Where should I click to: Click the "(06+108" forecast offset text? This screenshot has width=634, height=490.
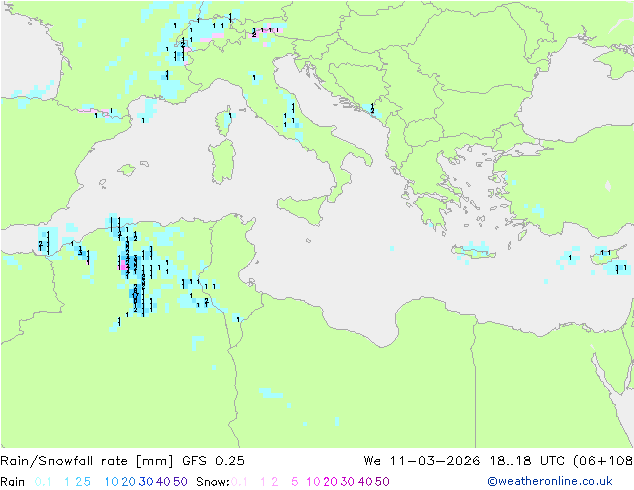pos(603,461)
